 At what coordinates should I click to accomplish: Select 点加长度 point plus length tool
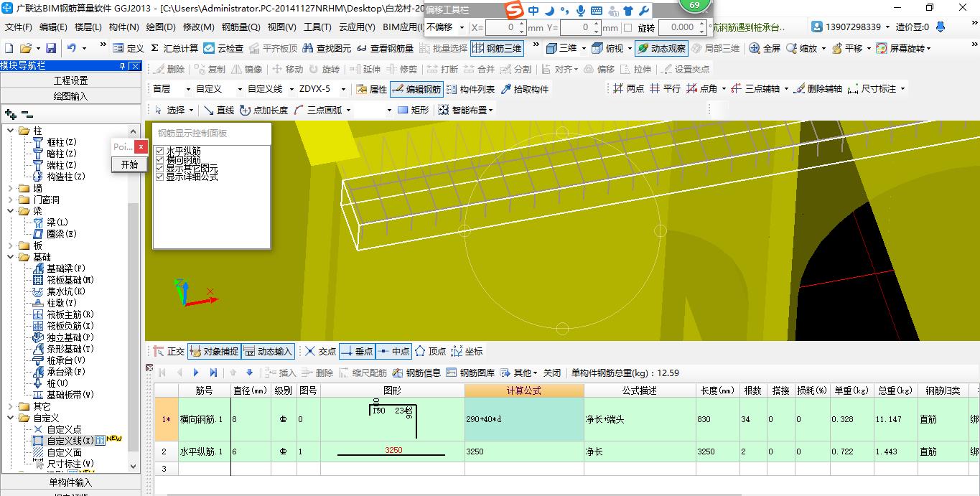tap(263, 110)
